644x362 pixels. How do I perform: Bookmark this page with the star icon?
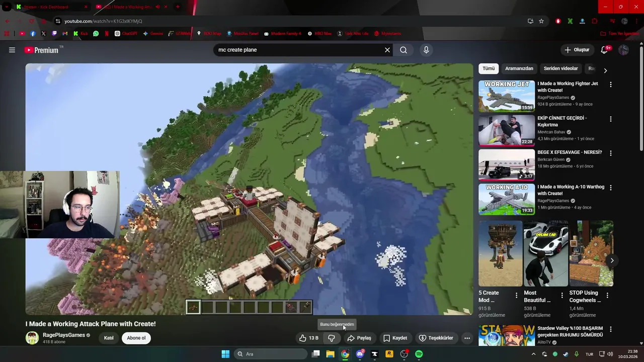541,21
